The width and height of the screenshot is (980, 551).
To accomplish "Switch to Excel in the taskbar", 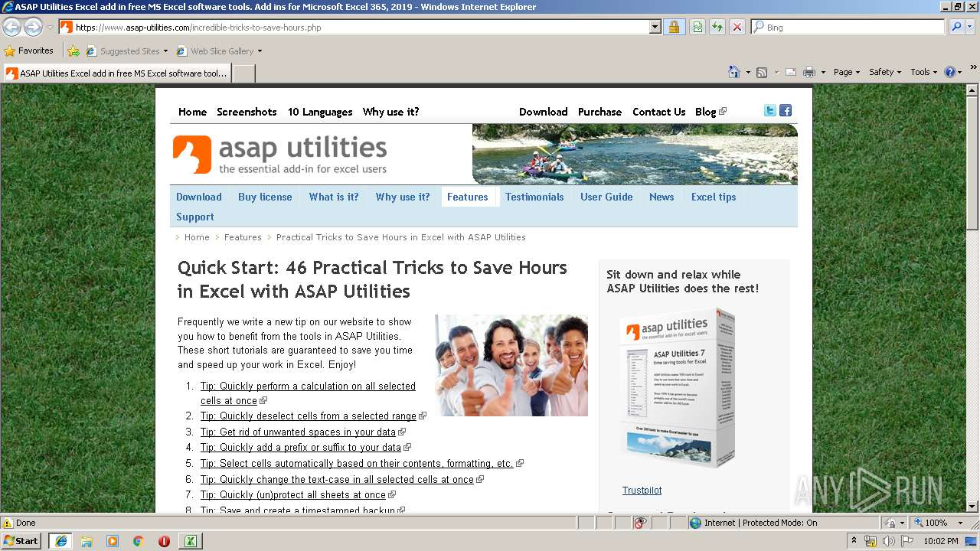I will click(190, 541).
